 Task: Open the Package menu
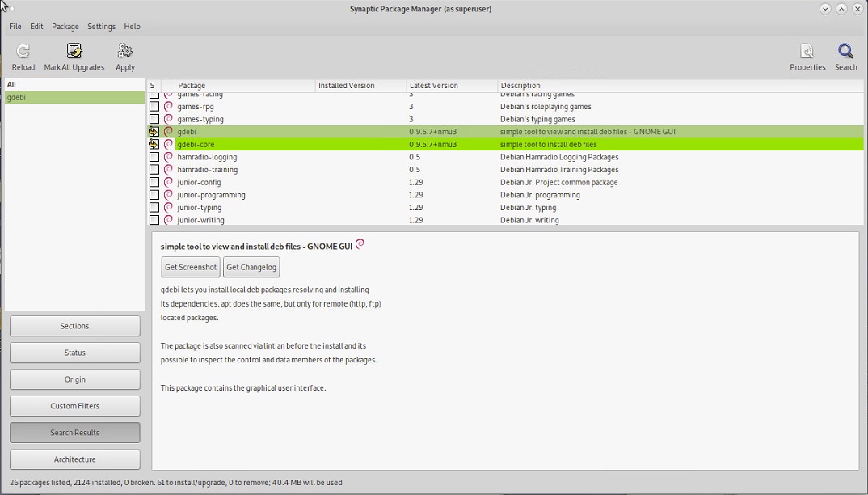pyautogui.click(x=65, y=27)
